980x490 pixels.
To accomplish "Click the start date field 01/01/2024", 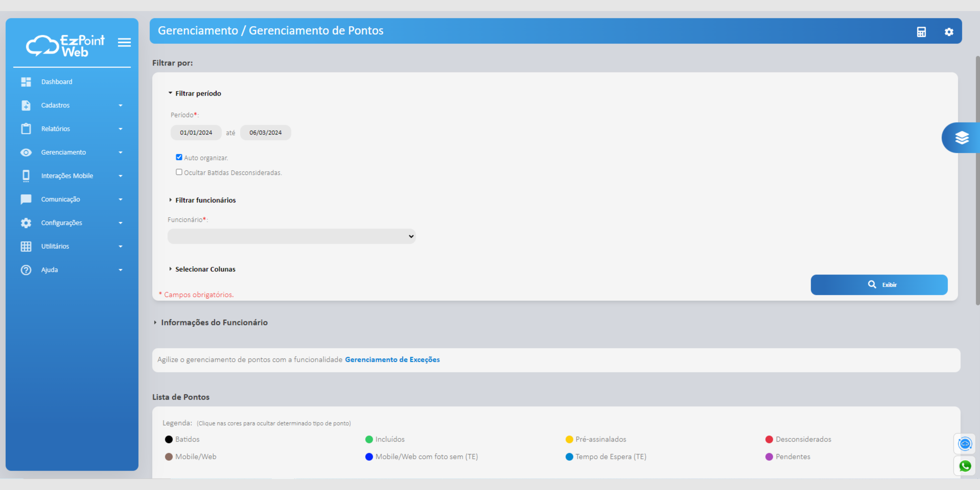I will [x=196, y=132].
